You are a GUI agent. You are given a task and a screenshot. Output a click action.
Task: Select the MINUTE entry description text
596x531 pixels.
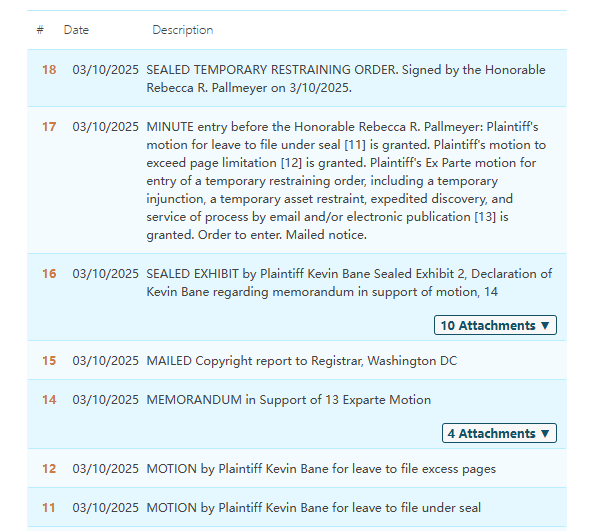346,181
